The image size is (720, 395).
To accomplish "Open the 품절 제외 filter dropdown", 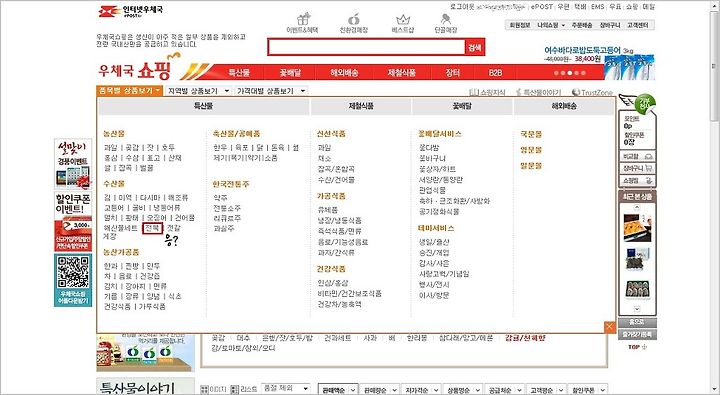I will (x=286, y=389).
